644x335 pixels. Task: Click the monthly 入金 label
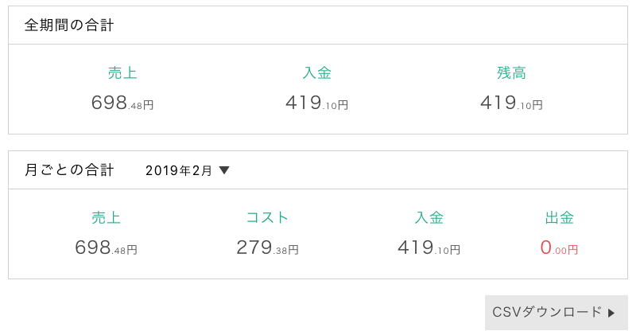coord(429,217)
